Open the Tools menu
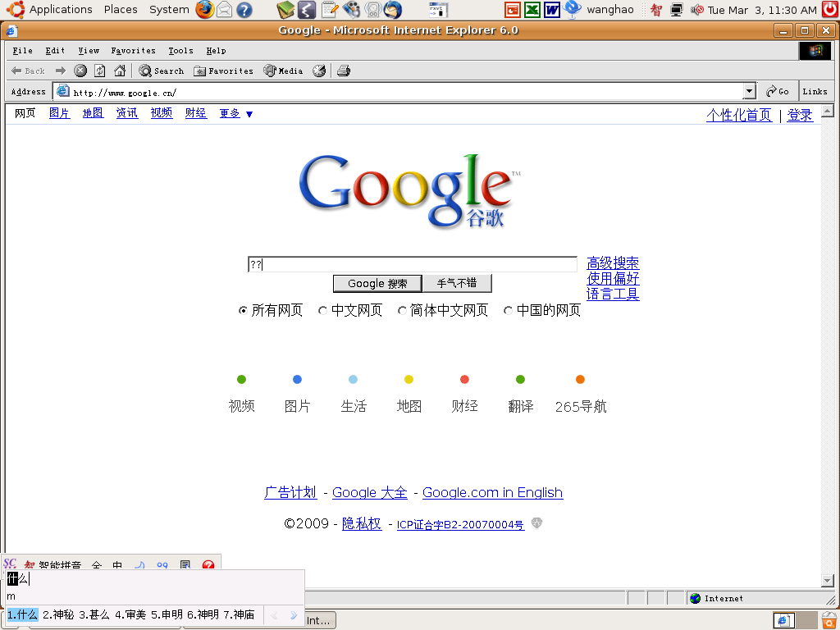This screenshot has height=630, width=840. tap(180, 51)
